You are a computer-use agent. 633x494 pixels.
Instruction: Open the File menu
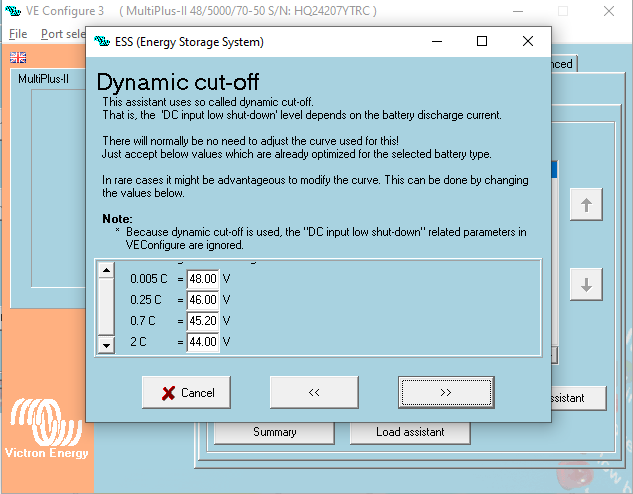click(18, 33)
